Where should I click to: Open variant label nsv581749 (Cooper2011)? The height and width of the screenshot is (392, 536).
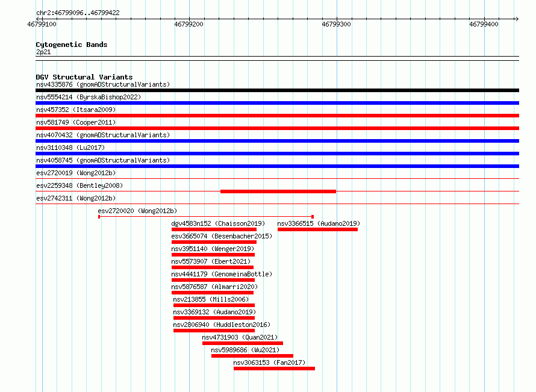76,122
